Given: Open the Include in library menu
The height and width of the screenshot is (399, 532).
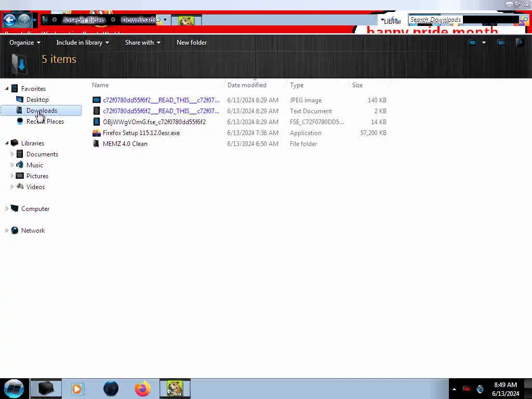Looking at the screenshot, I should tap(83, 43).
